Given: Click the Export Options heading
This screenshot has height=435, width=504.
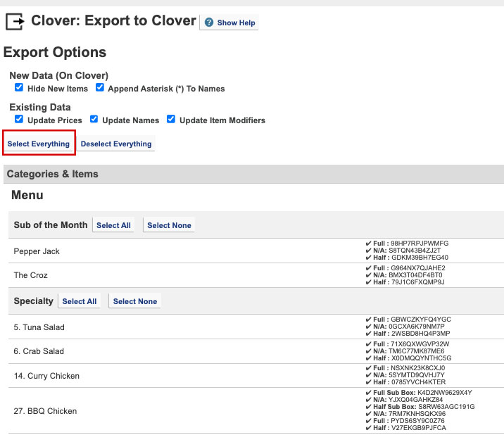Looking at the screenshot, I should pos(55,52).
